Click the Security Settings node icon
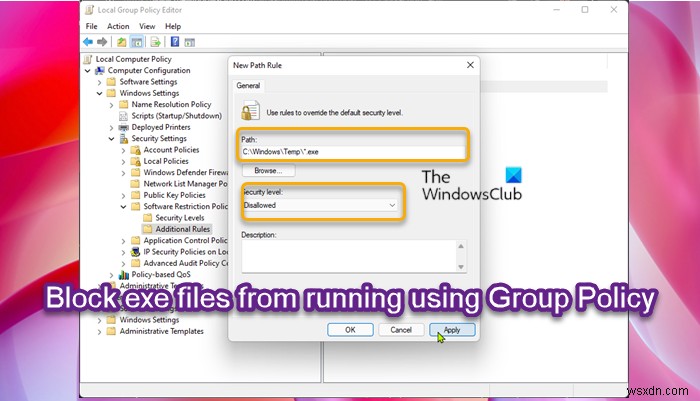This screenshot has height=401, width=700. click(x=124, y=139)
